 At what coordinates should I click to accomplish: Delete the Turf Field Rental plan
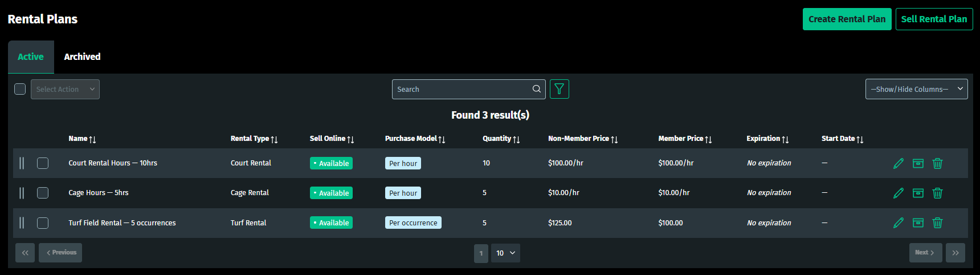pyautogui.click(x=937, y=223)
